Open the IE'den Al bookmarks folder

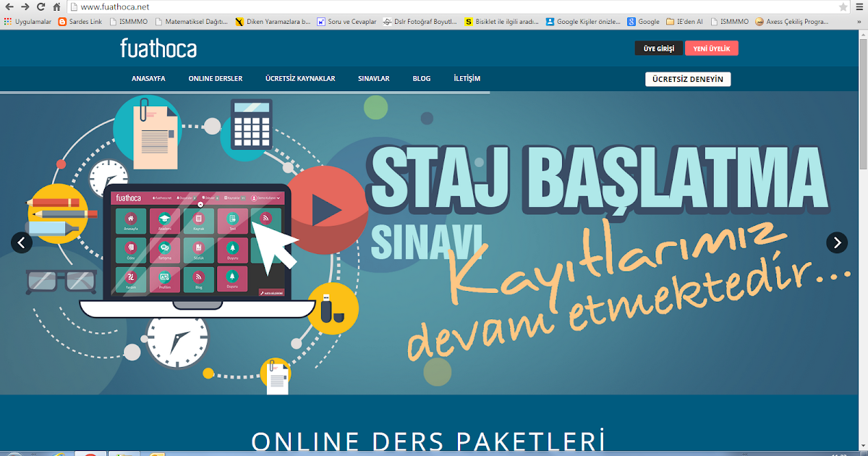tap(684, 22)
